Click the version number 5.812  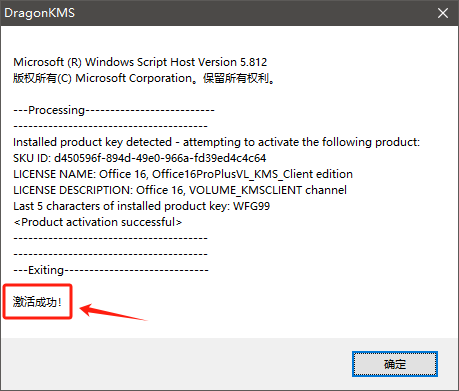pyautogui.click(x=254, y=62)
